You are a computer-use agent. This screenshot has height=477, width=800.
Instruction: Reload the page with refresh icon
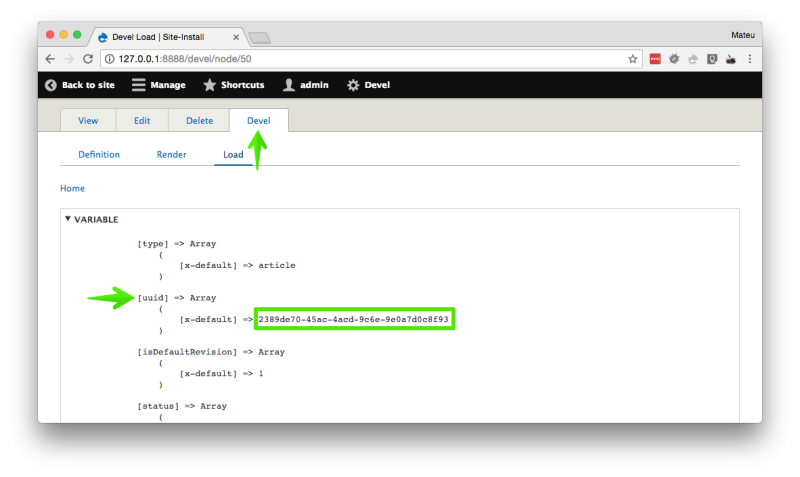[x=88, y=59]
